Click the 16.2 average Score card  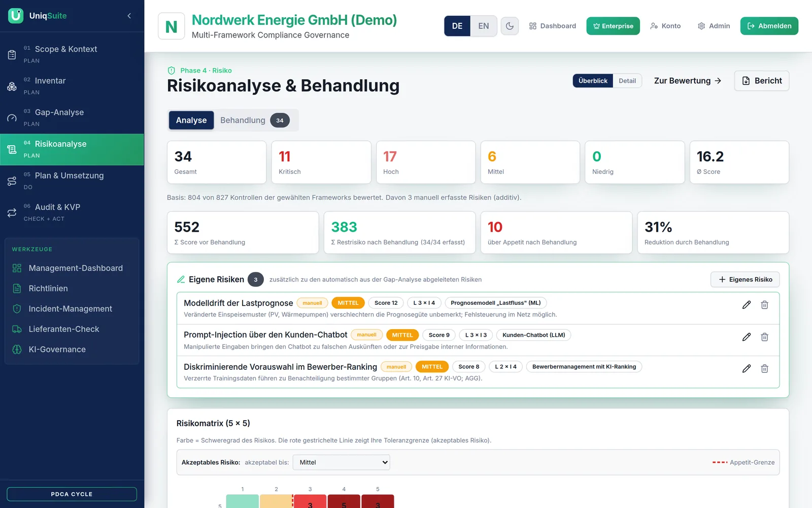point(739,163)
